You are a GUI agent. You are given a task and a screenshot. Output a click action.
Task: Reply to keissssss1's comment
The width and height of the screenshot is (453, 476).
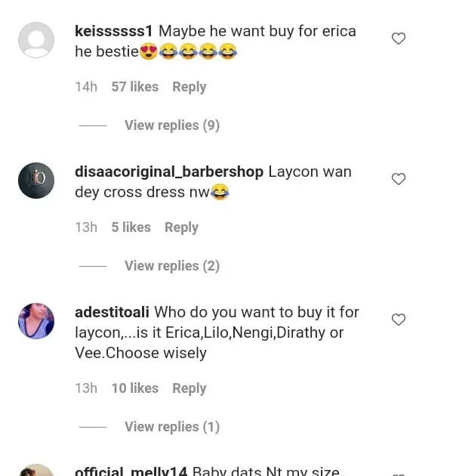pyautogui.click(x=189, y=87)
